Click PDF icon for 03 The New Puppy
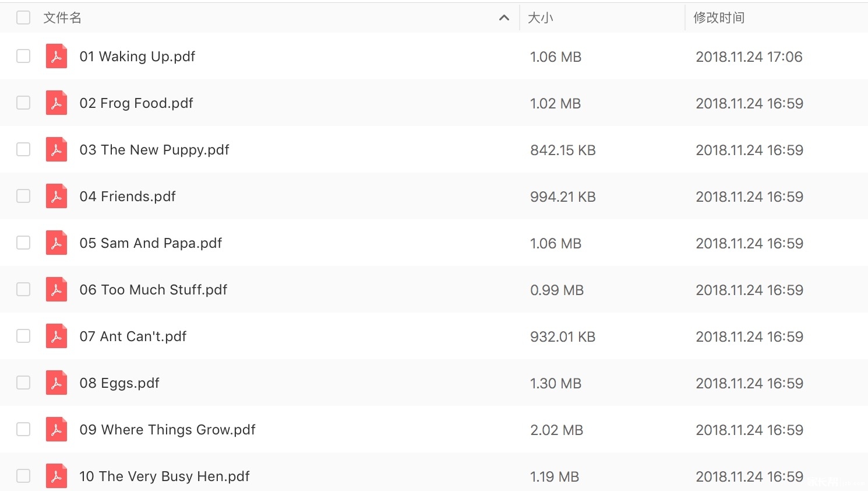 coord(57,149)
